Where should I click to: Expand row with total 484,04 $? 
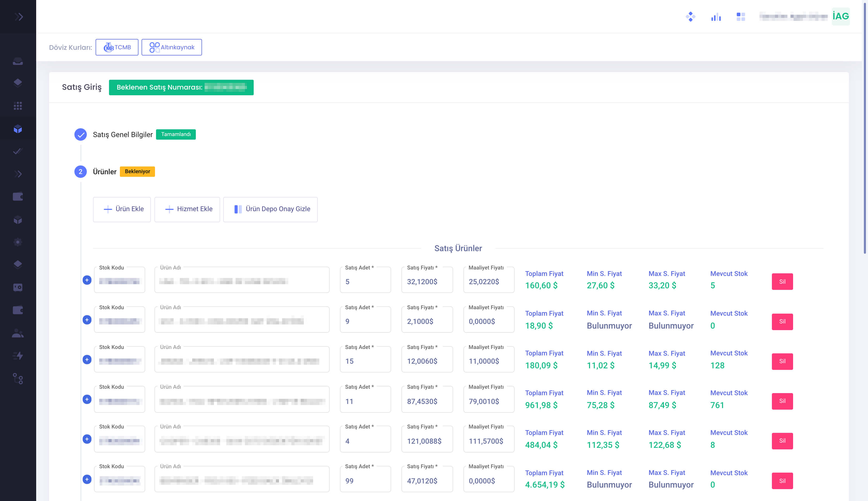point(87,439)
